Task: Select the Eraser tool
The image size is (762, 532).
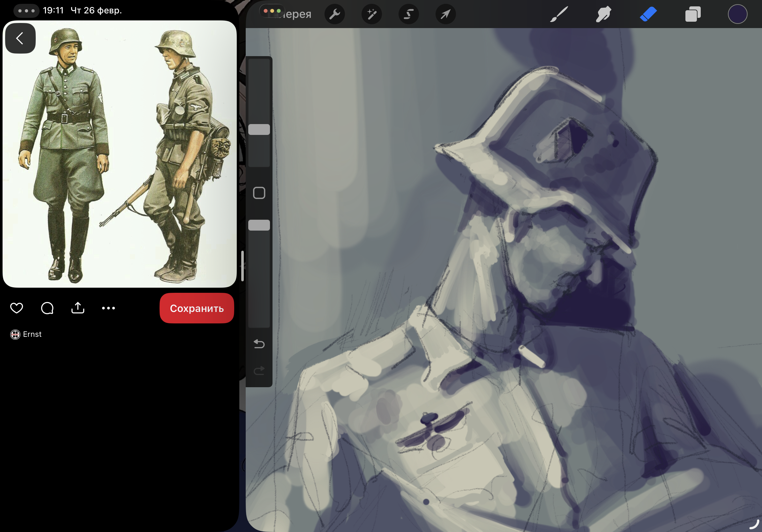Action: [648, 14]
